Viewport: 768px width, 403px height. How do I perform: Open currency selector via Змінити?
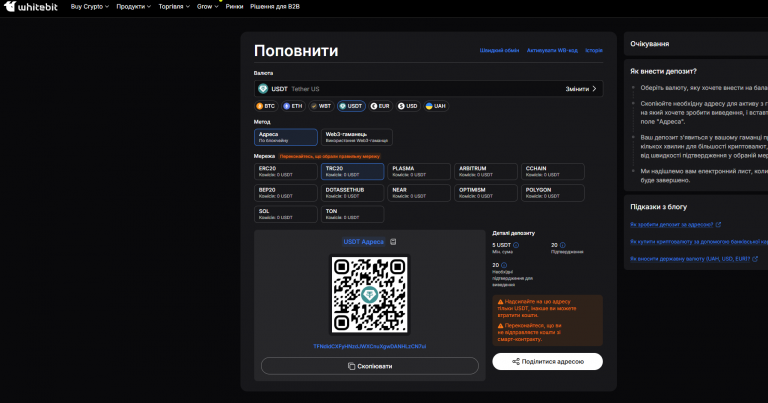581,89
